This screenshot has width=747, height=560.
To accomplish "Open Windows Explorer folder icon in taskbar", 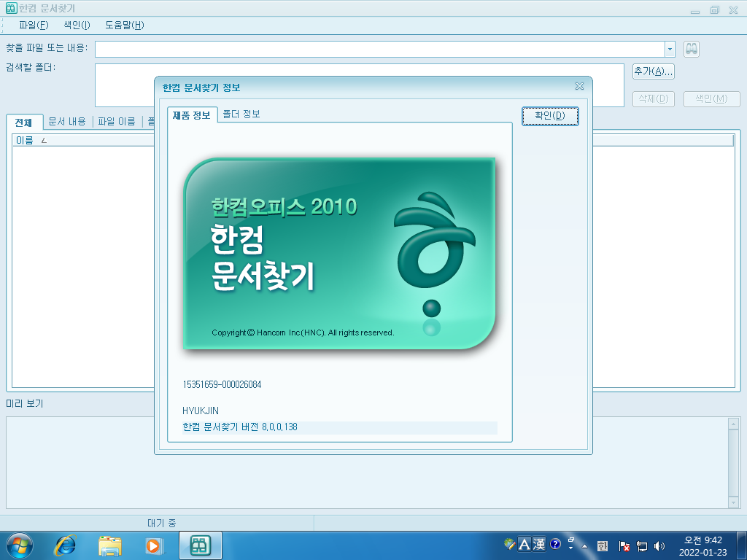I will (109, 545).
